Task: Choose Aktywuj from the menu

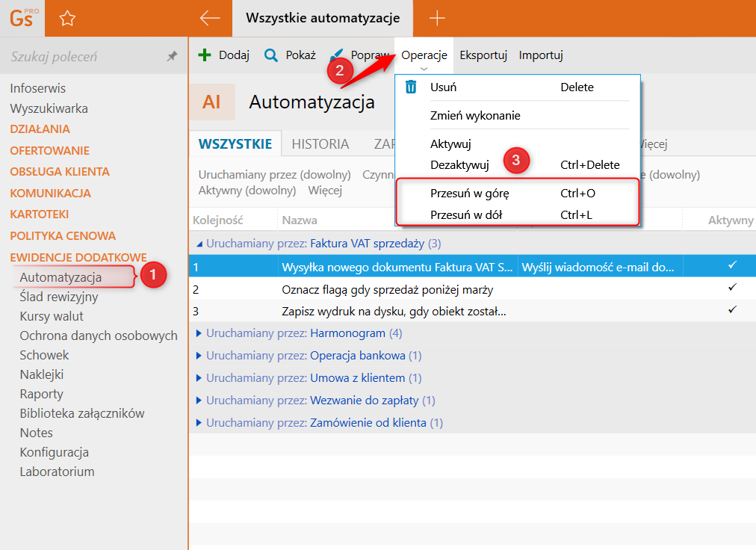Action: 518,143
